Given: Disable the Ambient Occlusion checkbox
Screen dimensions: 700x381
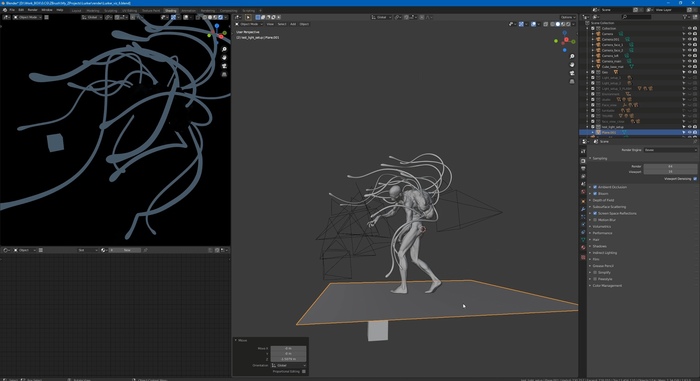Looking at the screenshot, I should [x=595, y=187].
